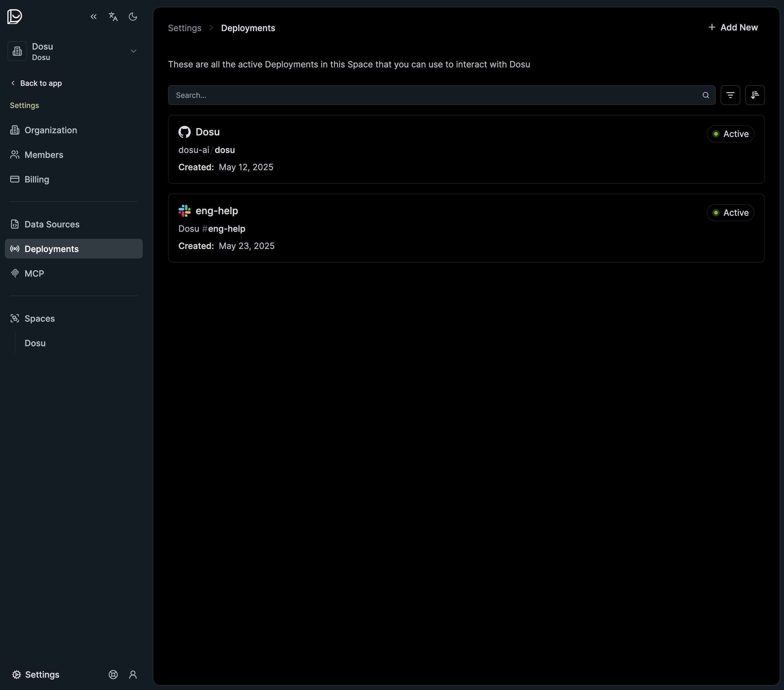Open the Billing section
Image resolution: width=784 pixels, height=690 pixels.
click(36, 179)
